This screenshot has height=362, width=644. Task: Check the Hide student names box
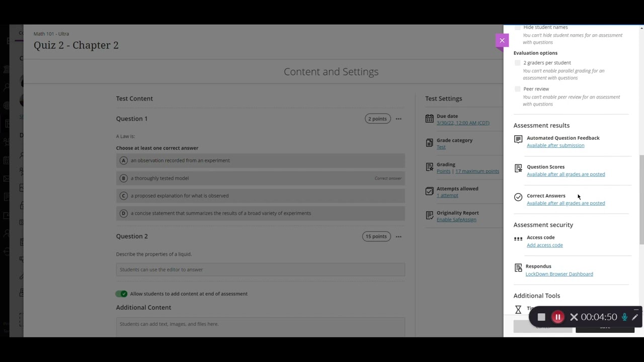[517, 27]
